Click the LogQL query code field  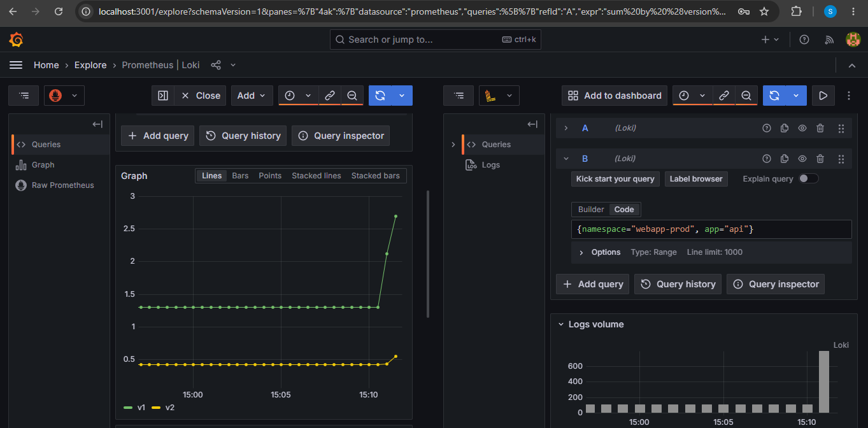(711, 229)
